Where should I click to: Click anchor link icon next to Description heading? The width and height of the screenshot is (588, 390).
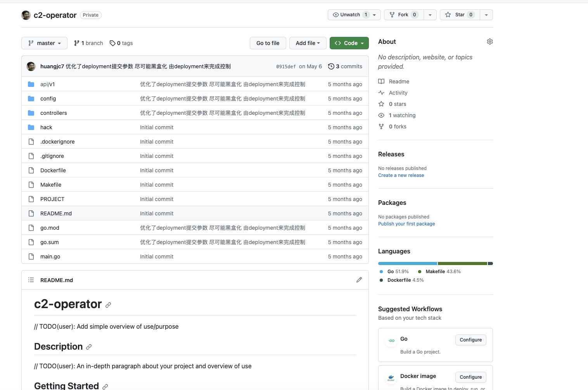[89, 347]
